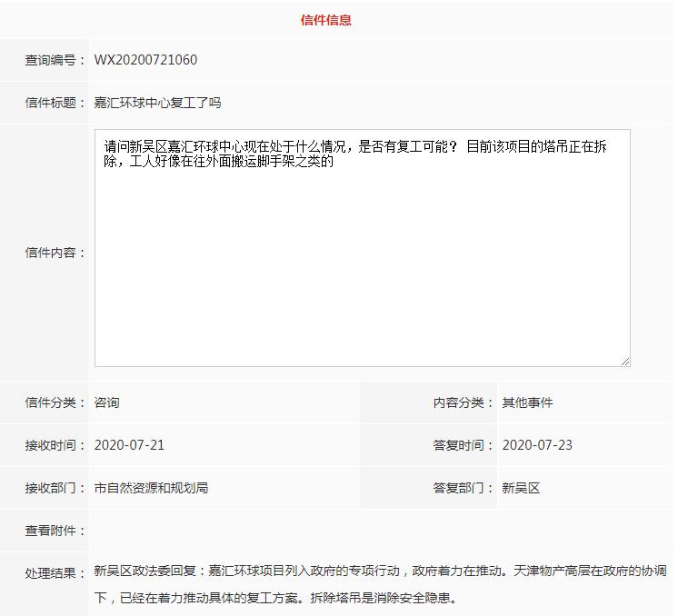The width and height of the screenshot is (678, 616).
Task: Click the 信件标题 label
Action: [55, 103]
